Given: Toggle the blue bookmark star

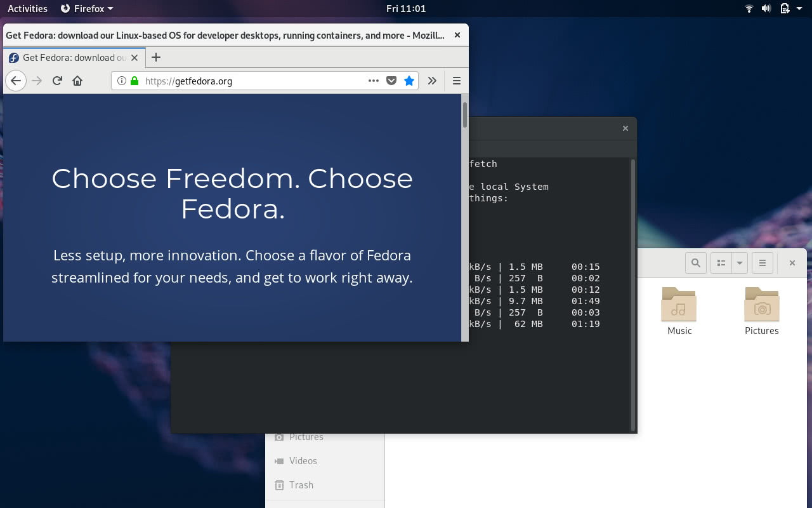Looking at the screenshot, I should point(409,81).
